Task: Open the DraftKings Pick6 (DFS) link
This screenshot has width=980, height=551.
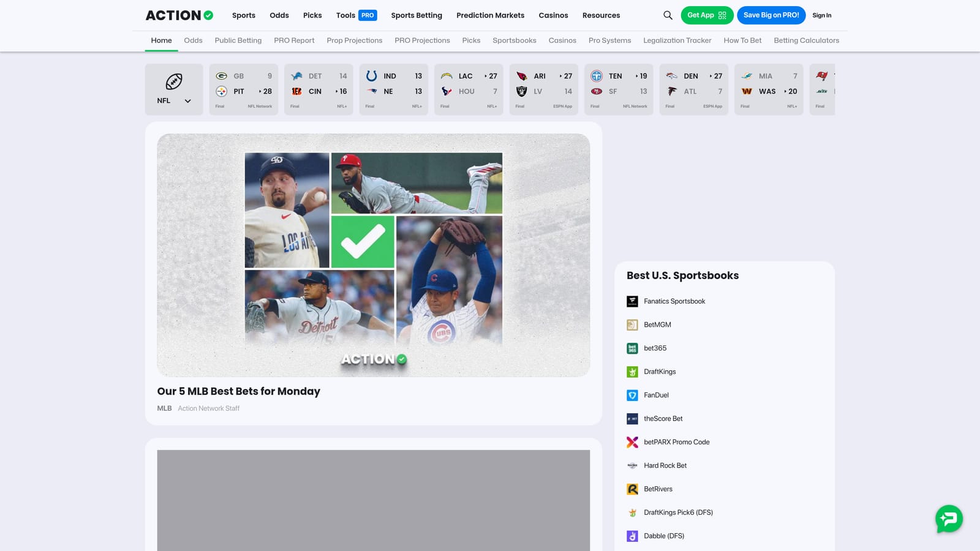Action: click(679, 512)
